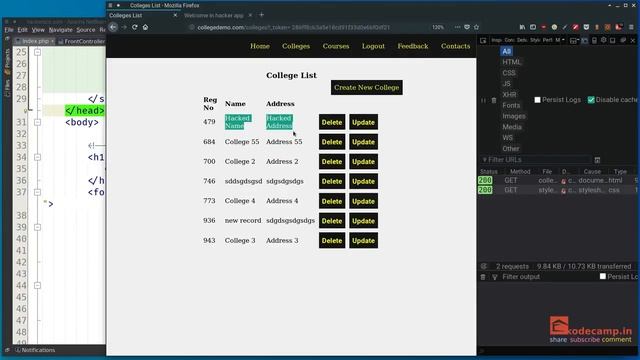Enable Persist Logs in network panel
The width and height of the screenshot is (640, 360).
pyautogui.click(x=537, y=100)
